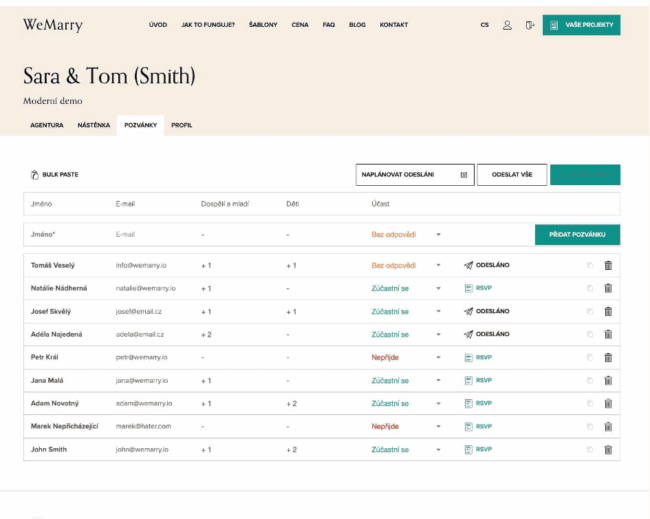Open the user account icon in header
650x519 pixels.
507,25
